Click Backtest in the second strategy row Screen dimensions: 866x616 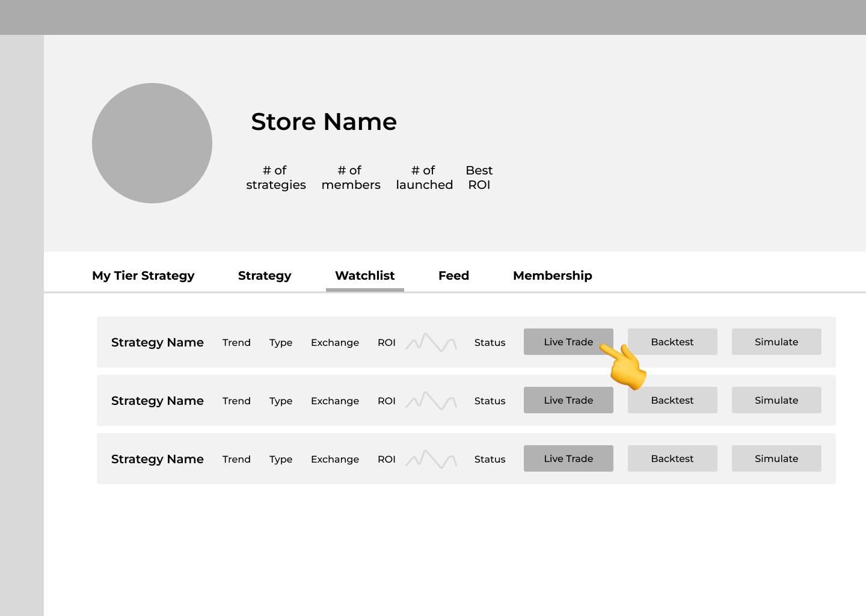click(x=672, y=401)
